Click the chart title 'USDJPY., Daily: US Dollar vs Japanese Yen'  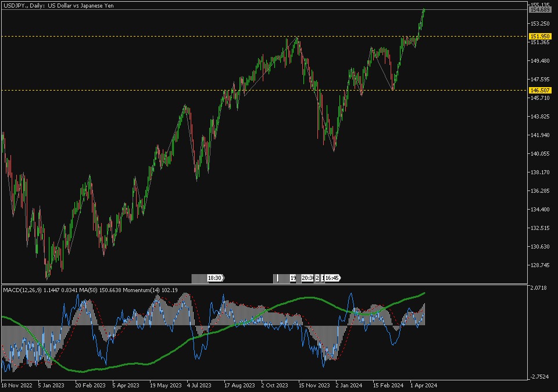(x=59, y=6)
